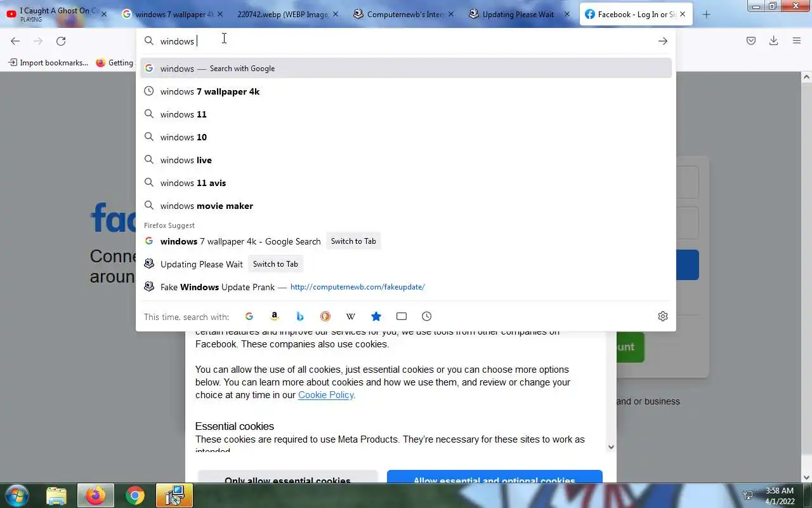The height and width of the screenshot is (508, 812).
Task: Switch to Updating Please Wait tab
Action: (520, 14)
